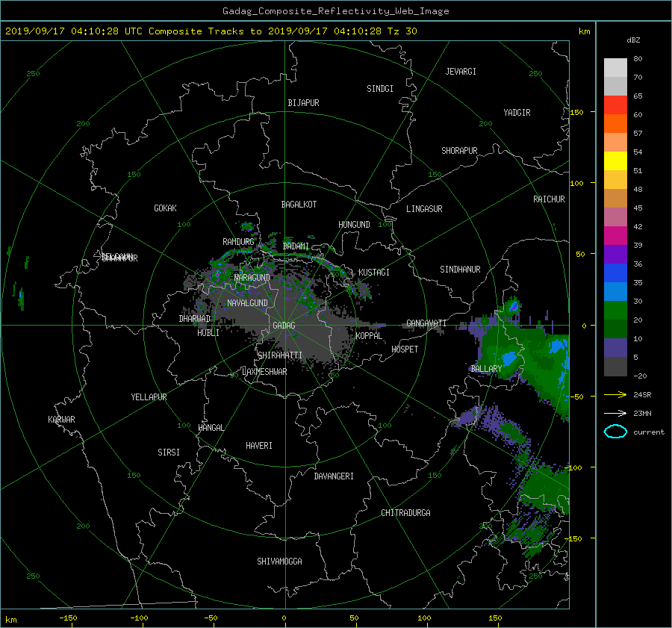Click the HANGAL city label

pyautogui.click(x=211, y=428)
